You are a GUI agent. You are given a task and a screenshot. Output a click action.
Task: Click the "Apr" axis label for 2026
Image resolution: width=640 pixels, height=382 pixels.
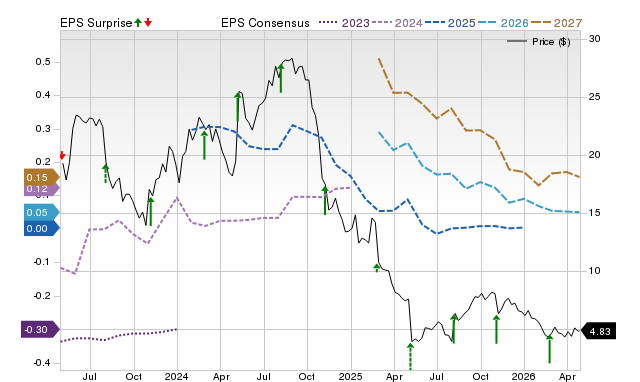pos(567,376)
